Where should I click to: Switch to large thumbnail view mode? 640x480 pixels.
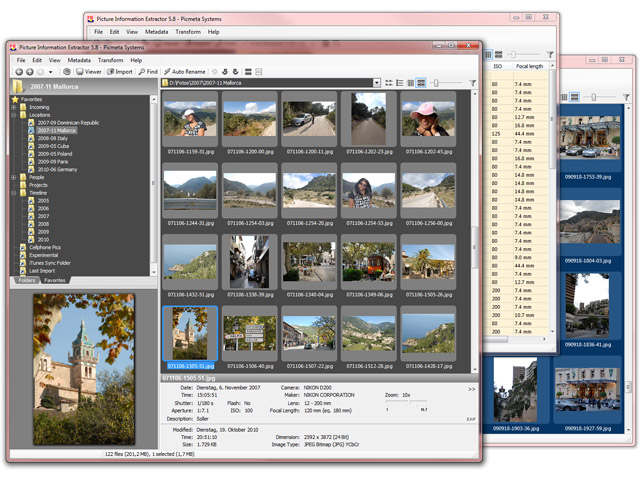click(422, 82)
